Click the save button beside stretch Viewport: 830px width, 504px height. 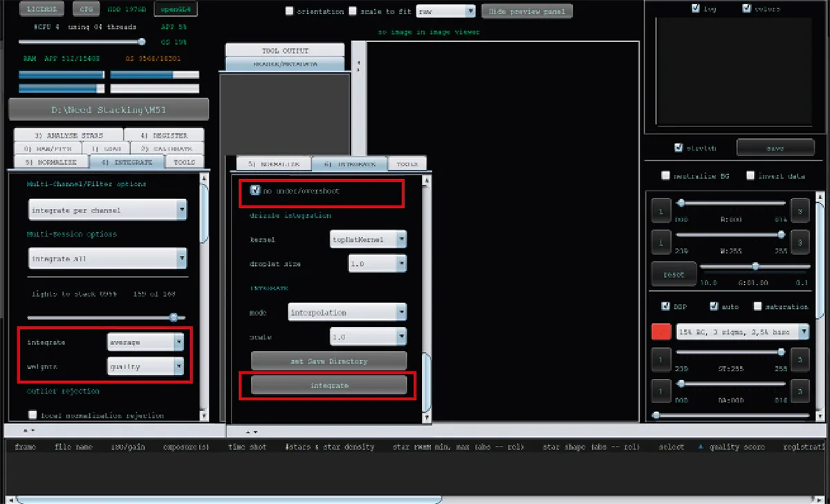(x=775, y=148)
